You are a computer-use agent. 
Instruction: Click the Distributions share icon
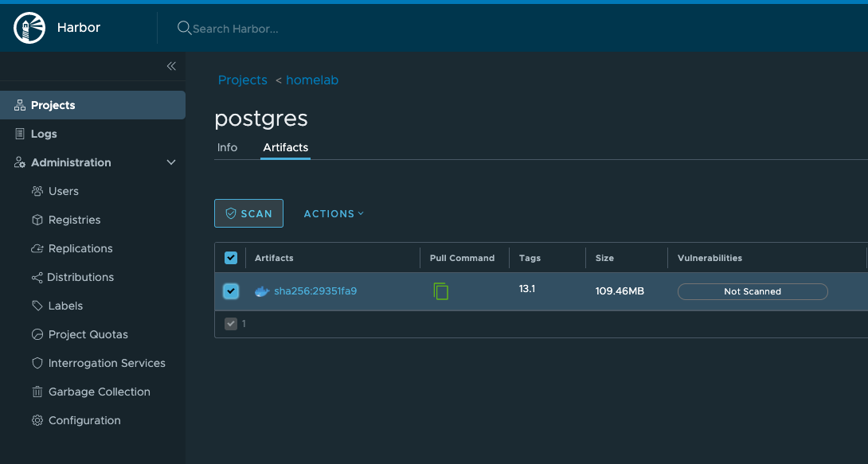[x=37, y=278]
